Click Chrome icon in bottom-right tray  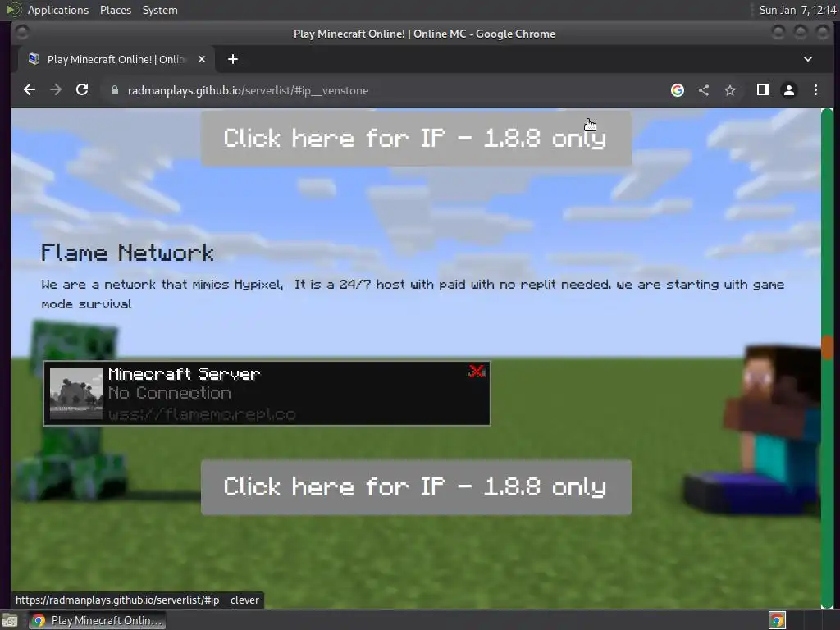pos(777,620)
